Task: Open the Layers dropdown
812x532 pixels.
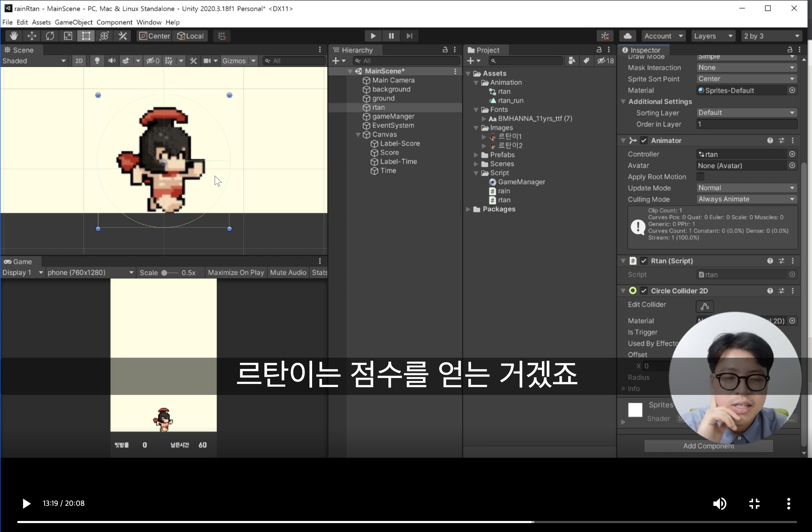Action: 713,36
